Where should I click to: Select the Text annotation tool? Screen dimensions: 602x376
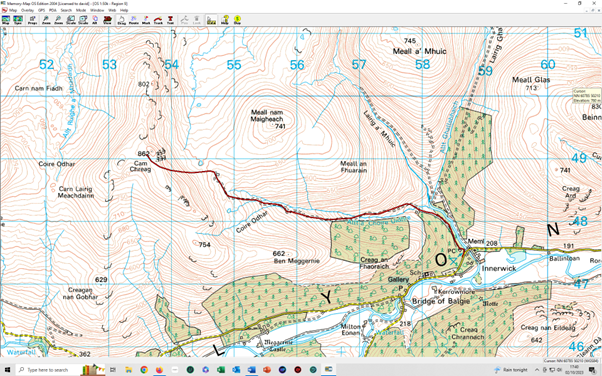tap(170, 20)
